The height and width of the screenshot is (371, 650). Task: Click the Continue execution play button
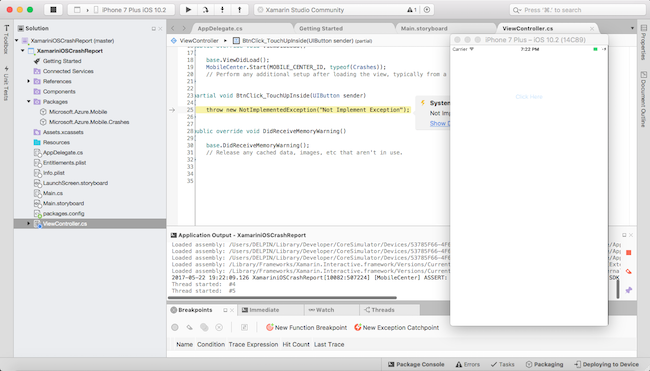(x=188, y=10)
